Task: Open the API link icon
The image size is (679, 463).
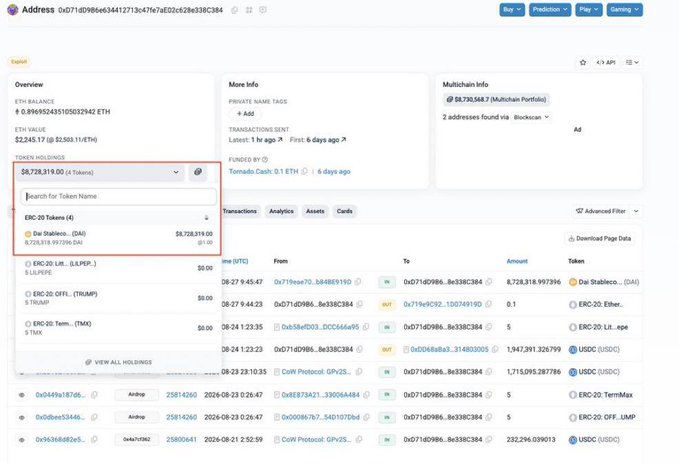Action: [606, 62]
